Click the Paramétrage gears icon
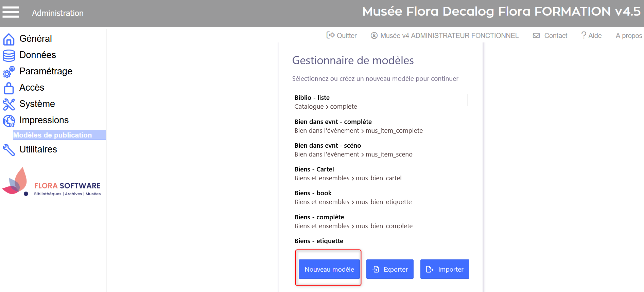The height and width of the screenshot is (292, 644). coord(9,72)
